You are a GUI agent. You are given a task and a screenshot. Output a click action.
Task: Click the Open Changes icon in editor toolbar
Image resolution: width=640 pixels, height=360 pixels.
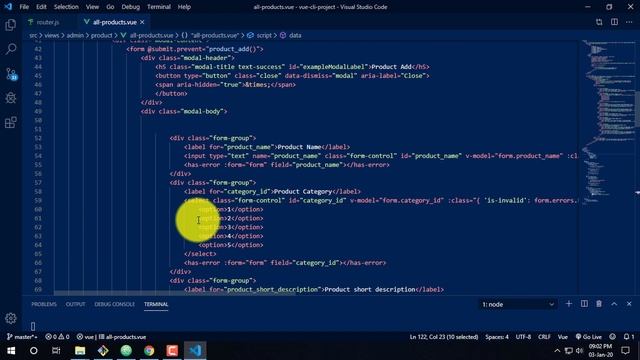point(599,22)
